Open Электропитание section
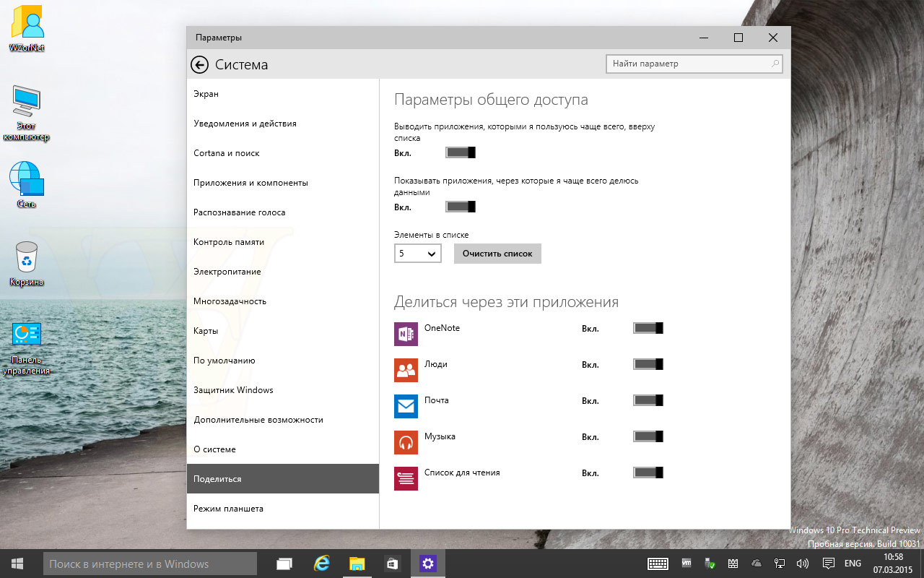The image size is (924, 578). (x=282, y=272)
